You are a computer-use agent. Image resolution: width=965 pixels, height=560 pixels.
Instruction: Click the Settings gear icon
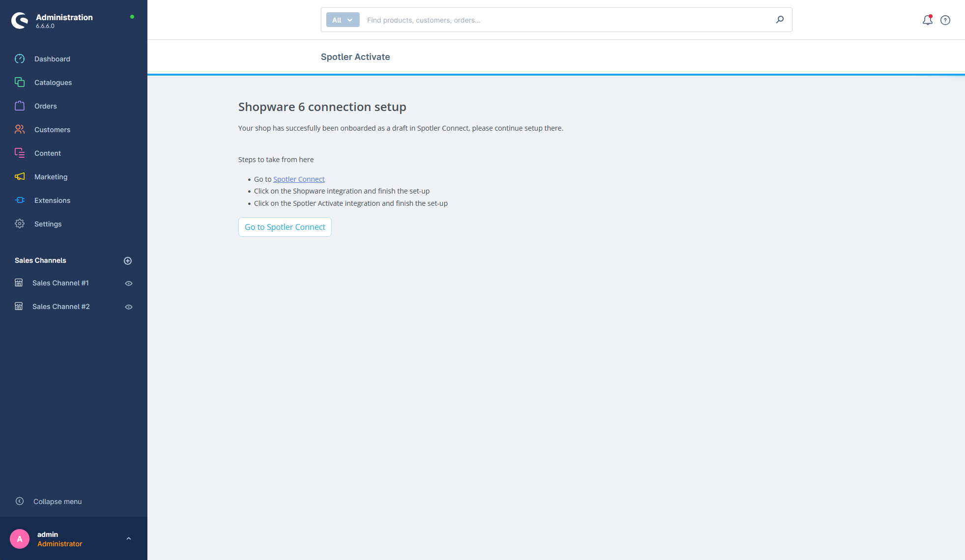(20, 224)
